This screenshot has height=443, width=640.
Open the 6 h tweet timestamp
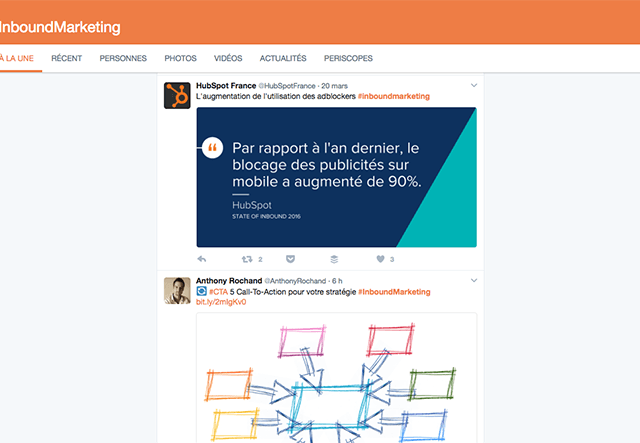(x=337, y=281)
